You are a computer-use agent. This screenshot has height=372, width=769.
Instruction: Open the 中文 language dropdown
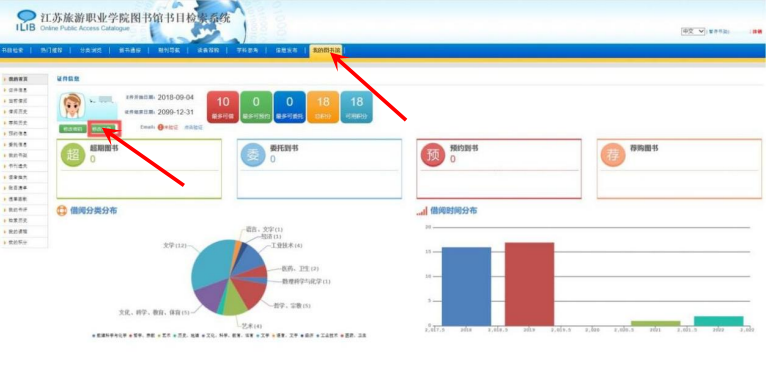692,31
